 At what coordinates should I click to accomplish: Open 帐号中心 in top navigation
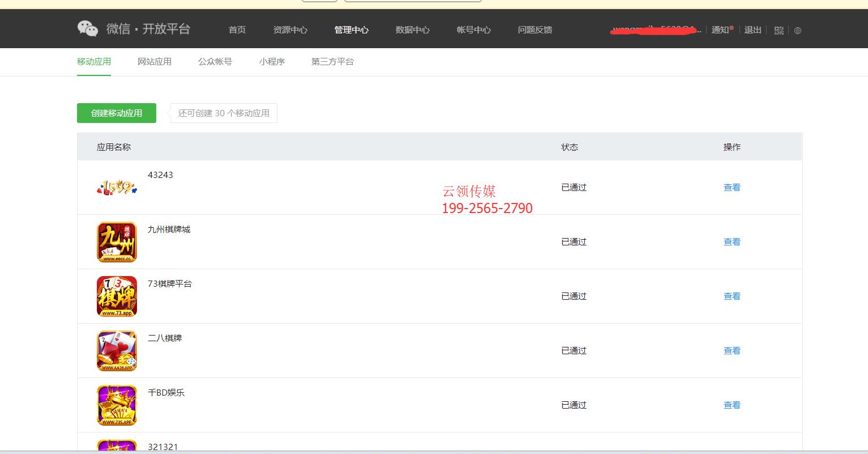pos(474,29)
